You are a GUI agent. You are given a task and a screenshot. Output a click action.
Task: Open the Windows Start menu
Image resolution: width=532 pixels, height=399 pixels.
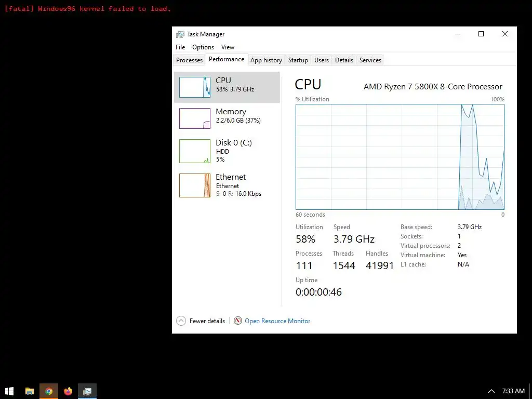tap(9, 391)
